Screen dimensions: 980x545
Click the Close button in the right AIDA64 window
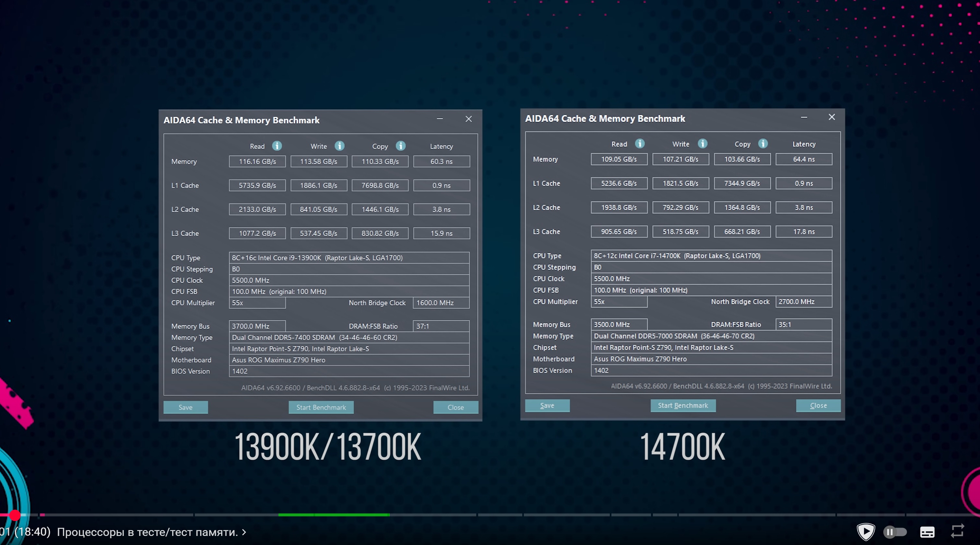[x=818, y=405]
